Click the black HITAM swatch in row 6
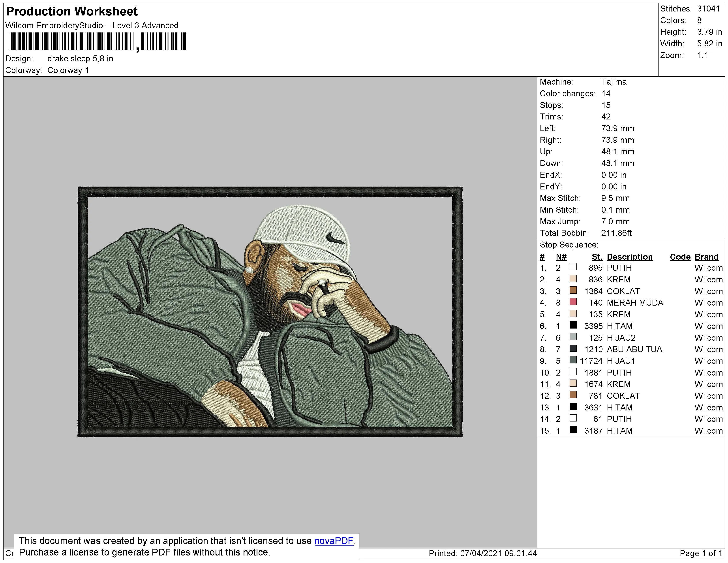 click(x=573, y=325)
